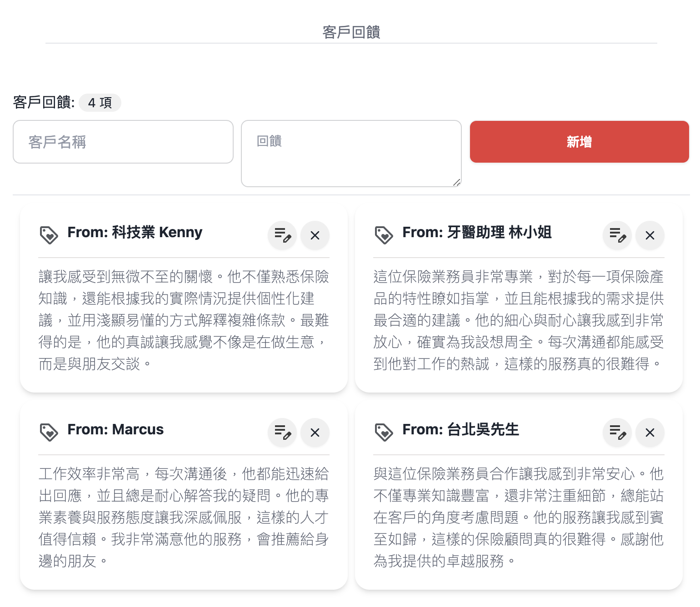The image size is (700, 607).
Task: Click the heart tag icon beside Marcus
Action: [x=49, y=432]
